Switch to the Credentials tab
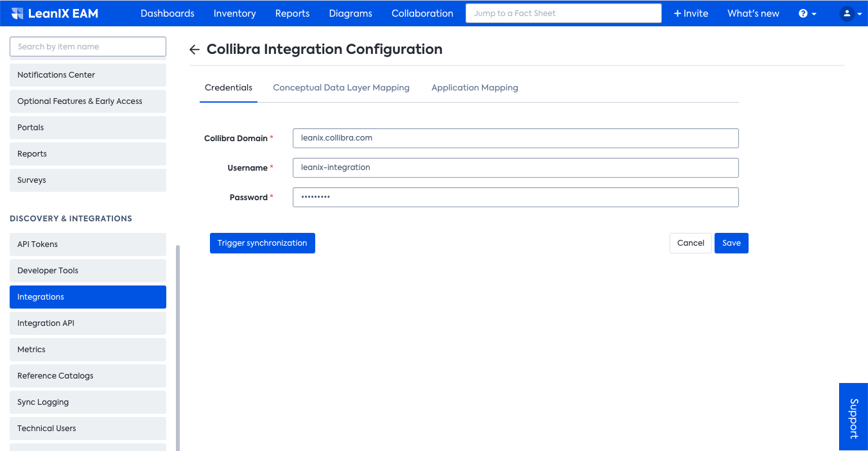 pos(229,88)
